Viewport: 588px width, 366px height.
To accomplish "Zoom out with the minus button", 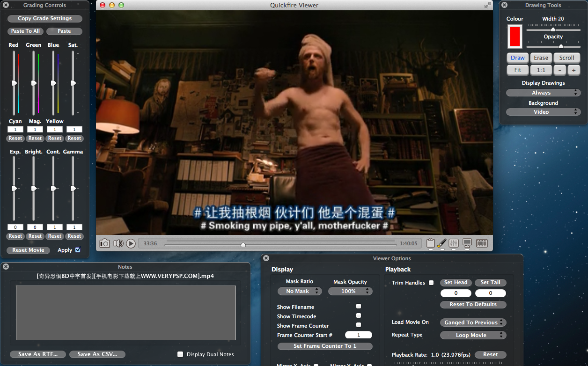I will click(559, 70).
